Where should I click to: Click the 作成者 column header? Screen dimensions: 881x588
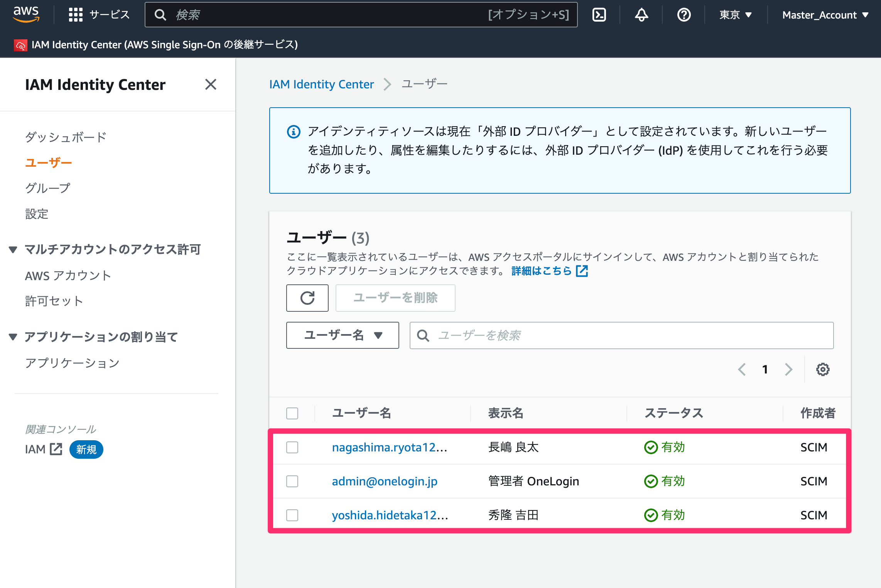click(x=818, y=413)
